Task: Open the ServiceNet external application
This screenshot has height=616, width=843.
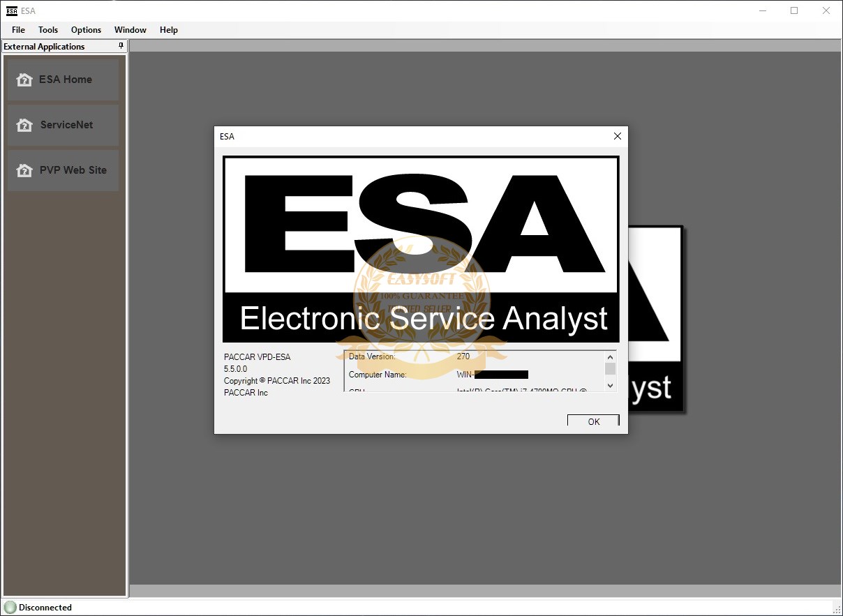Action: [63, 125]
